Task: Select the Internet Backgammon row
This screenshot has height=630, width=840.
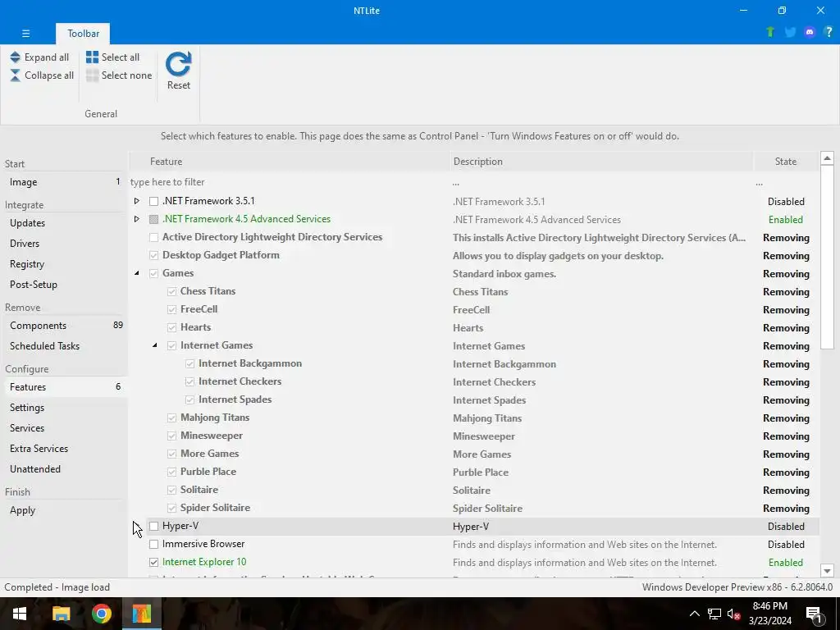Action: (474, 363)
